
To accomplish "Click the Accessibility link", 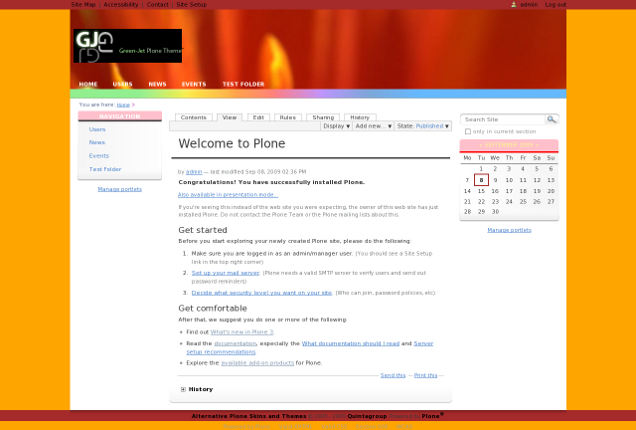I will (121, 4).
